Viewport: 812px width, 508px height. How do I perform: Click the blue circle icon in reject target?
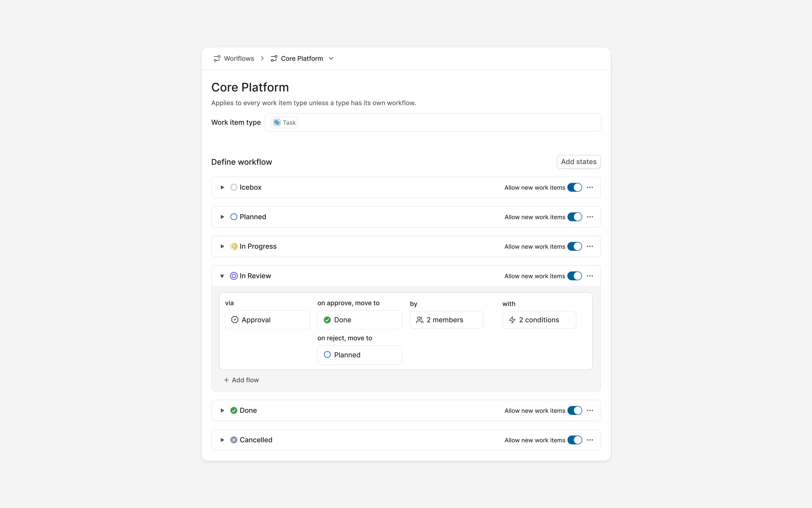coord(327,355)
